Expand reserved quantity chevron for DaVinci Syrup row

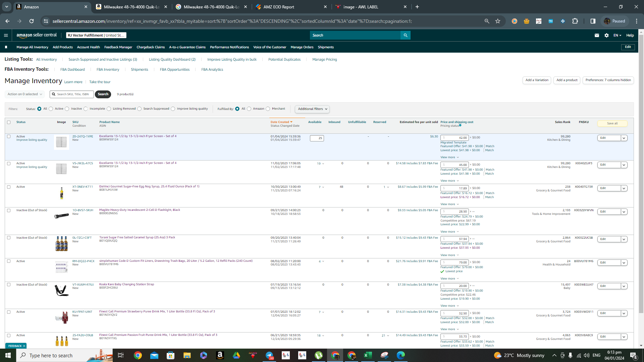click(388, 187)
